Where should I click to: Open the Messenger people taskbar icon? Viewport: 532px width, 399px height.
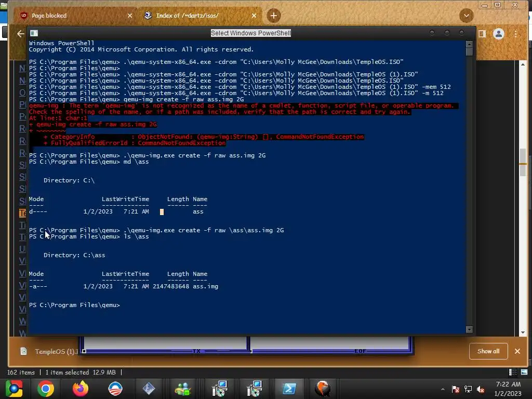tap(183, 389)
